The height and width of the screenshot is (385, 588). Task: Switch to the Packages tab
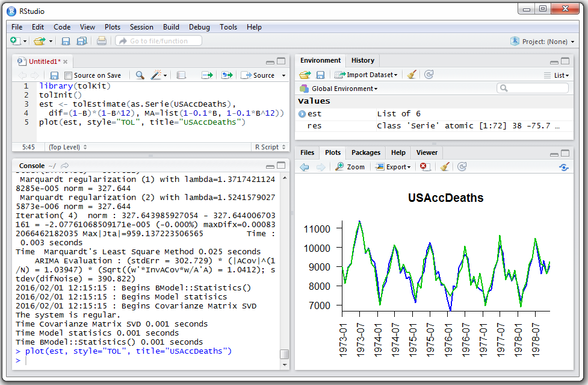tap(366, 152)
